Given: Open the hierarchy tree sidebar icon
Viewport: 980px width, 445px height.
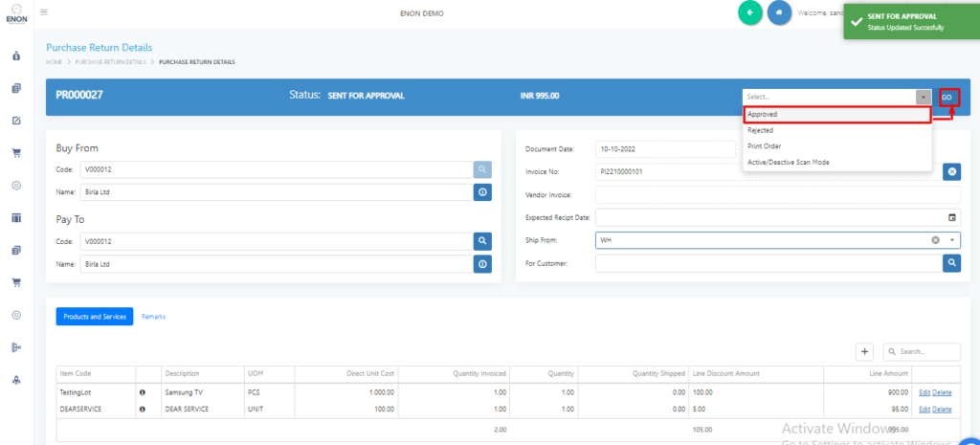Looking at the screenshot, I should click(x=17, y=346).
